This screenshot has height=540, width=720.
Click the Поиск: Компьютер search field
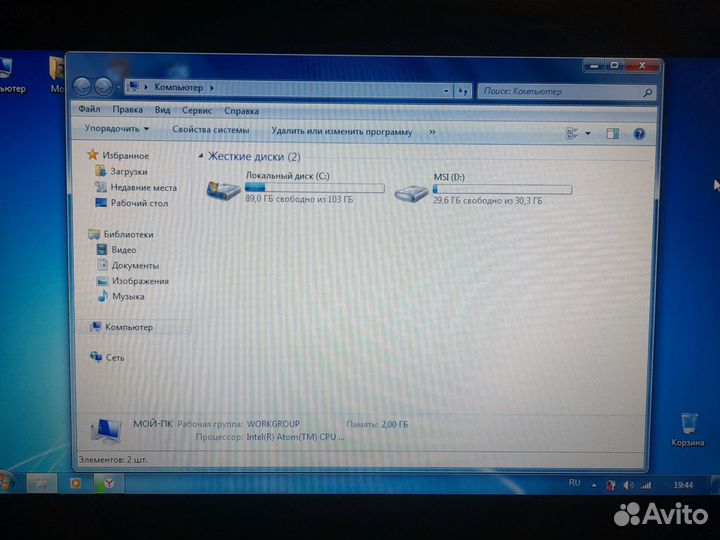[x=560, y=91]
